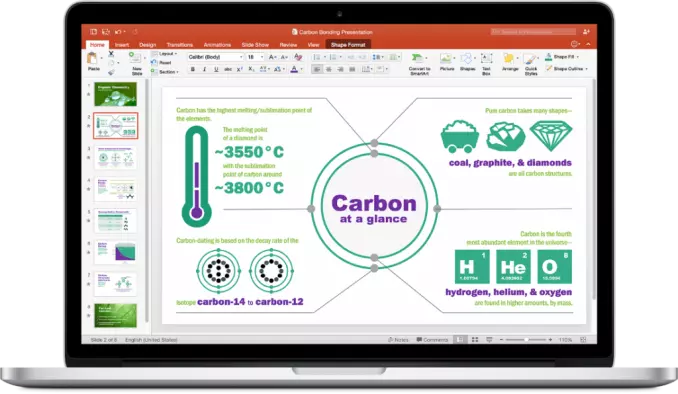Click the Picture insert icon

pos(446,58)
